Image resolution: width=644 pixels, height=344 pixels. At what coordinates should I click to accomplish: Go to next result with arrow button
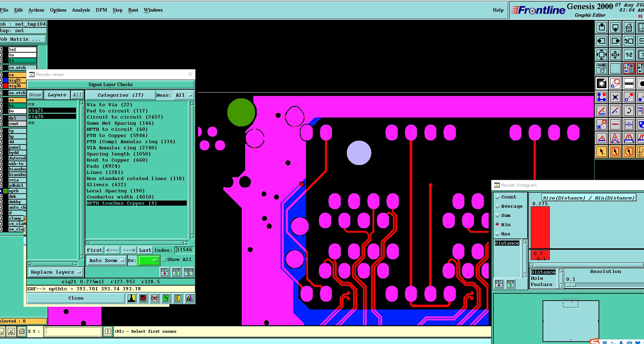point(129,250)
